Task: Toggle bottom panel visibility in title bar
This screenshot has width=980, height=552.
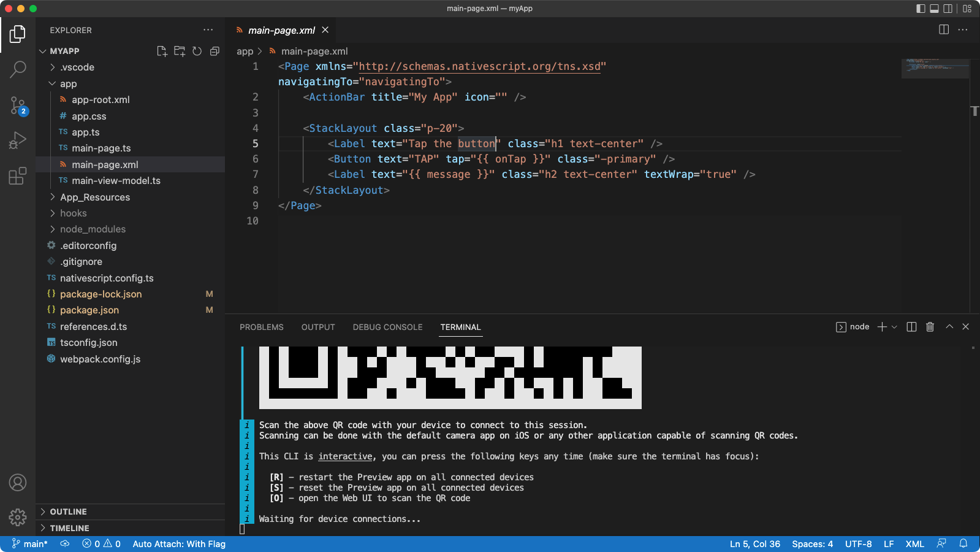Action: click(934, 9)
